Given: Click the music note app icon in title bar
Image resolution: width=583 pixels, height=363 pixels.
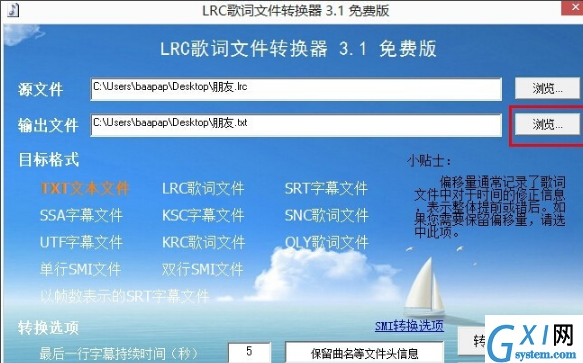Looking at the screenshot, I should 13,9.
